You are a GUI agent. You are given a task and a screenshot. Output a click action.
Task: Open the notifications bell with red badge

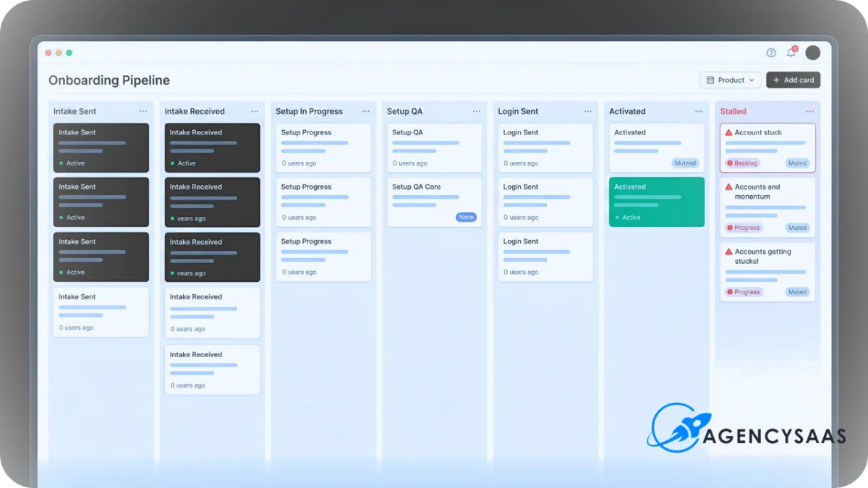(791, 53)
